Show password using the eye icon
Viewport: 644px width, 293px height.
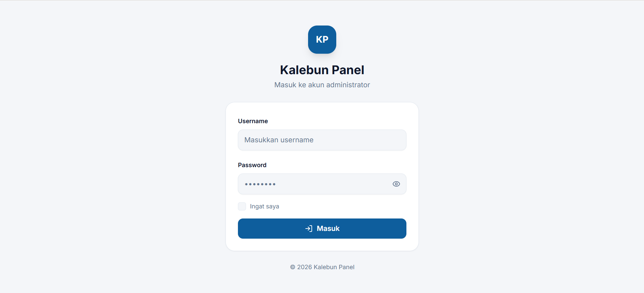pyautogui.click(x=396, y=184)
